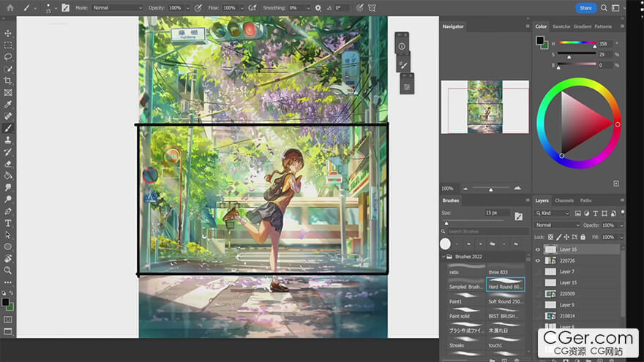Screen dimensions: 644x362
Task: Switch to the Channels tab
Action: click(x=564, y=200)
